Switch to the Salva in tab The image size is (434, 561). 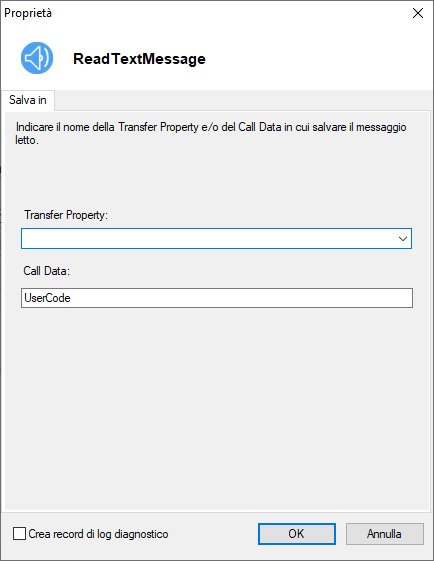click(x=28, y=100)
